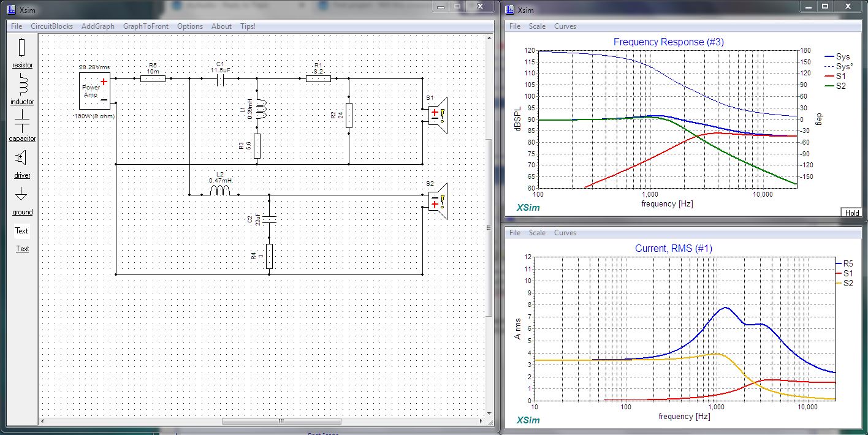
Task: Click Xsim app icon in graph title bar
Action: pyautogui.click(x=509, y=9)
